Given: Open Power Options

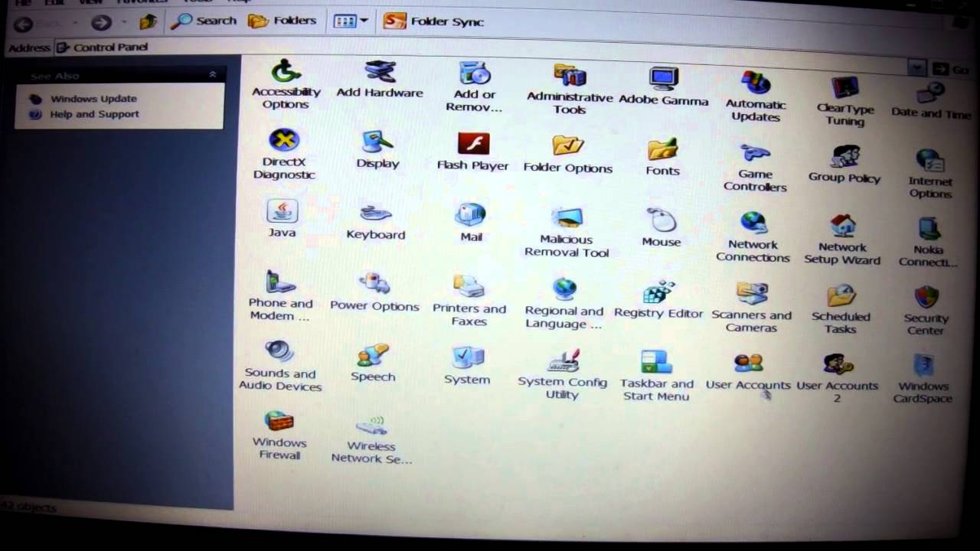Looking at the screenshot, I should click(374, 292).
